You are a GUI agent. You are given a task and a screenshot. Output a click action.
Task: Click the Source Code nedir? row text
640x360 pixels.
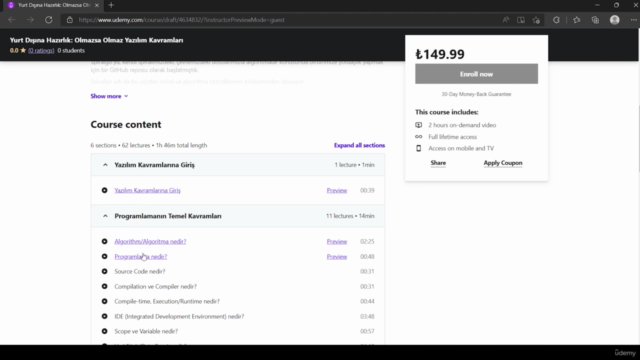click(140, 271)
